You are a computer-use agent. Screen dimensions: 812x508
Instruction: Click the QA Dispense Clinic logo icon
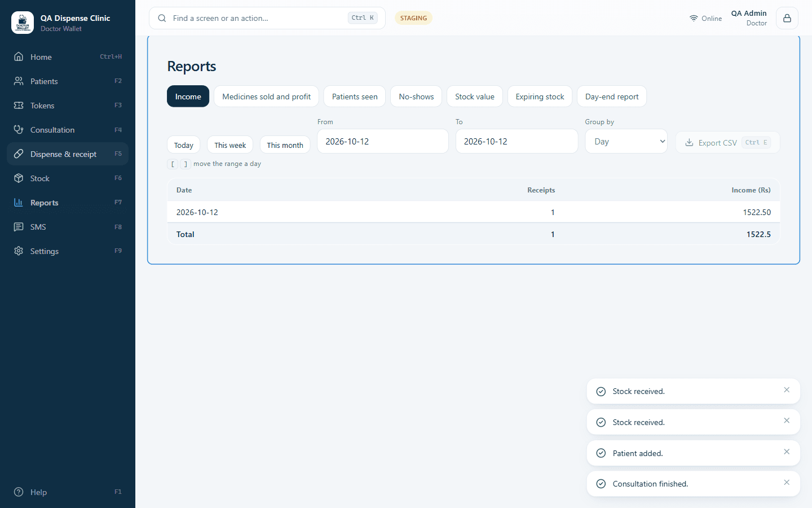(23, 23)
